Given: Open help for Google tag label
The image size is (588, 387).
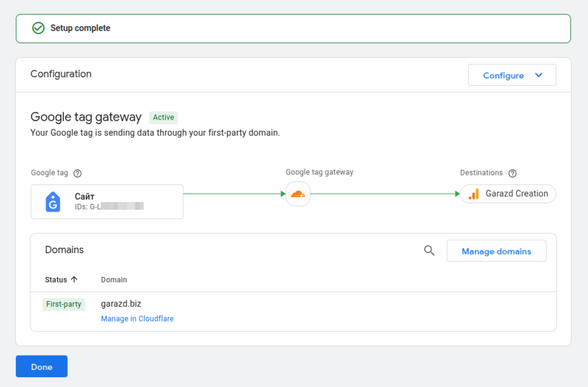Looking at the screenshot, I should [x=78, y=173].
